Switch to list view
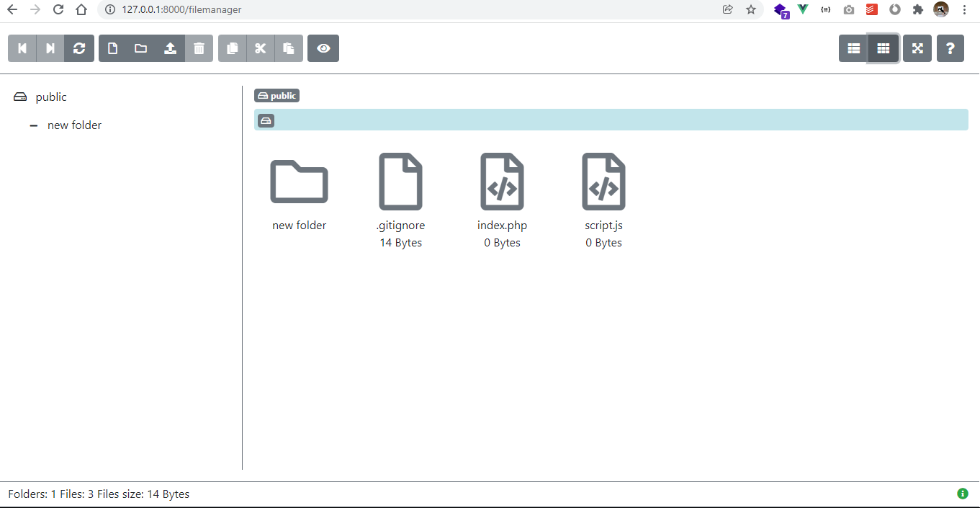This screenshot has width=980, height=508. [x=853, y=48]
